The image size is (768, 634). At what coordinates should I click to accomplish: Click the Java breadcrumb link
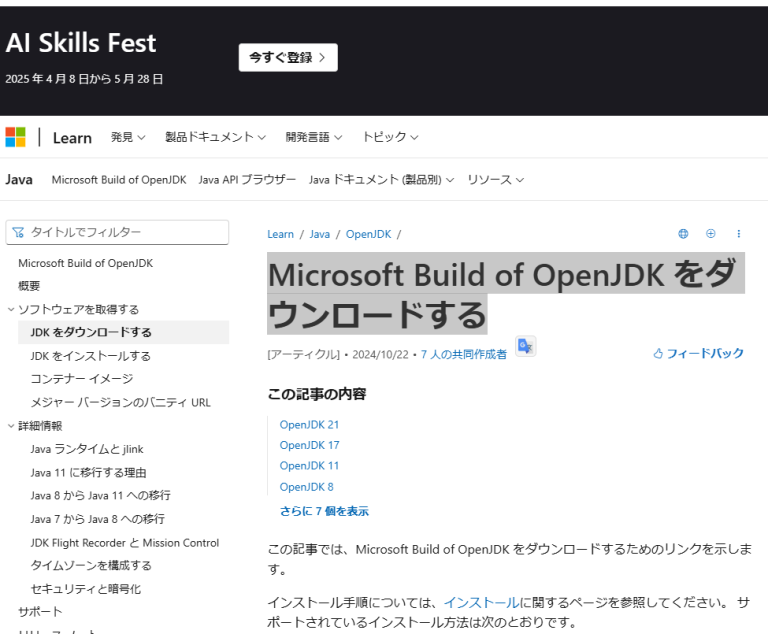pyautogui.click(x=319, y=234)
